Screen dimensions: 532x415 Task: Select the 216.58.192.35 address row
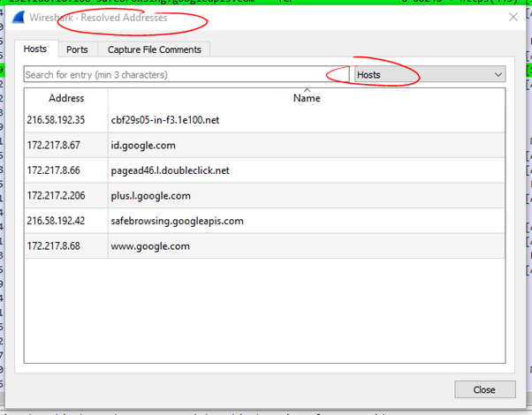pyautogui.click(x=56, y=120)
